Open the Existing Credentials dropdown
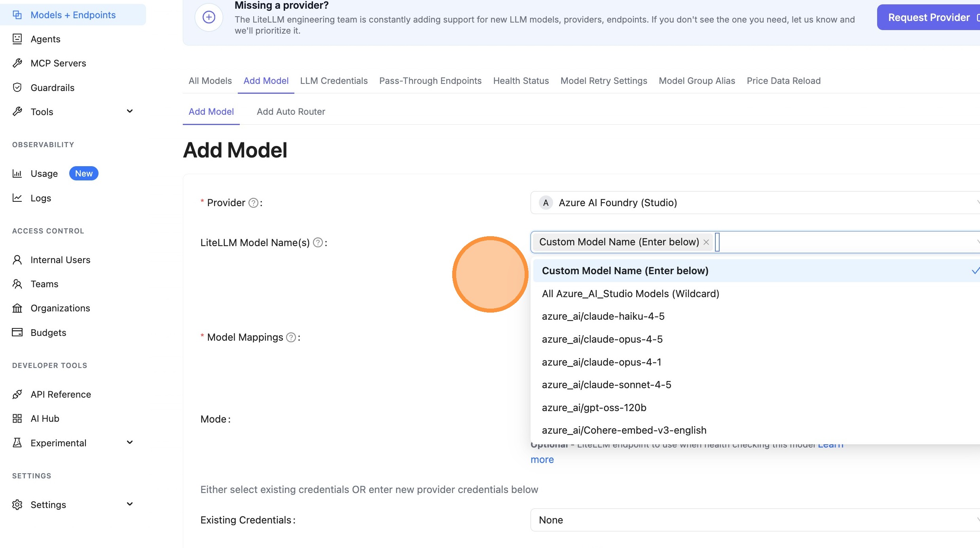This screenshot has height=548, width=980. click(752, 520)
